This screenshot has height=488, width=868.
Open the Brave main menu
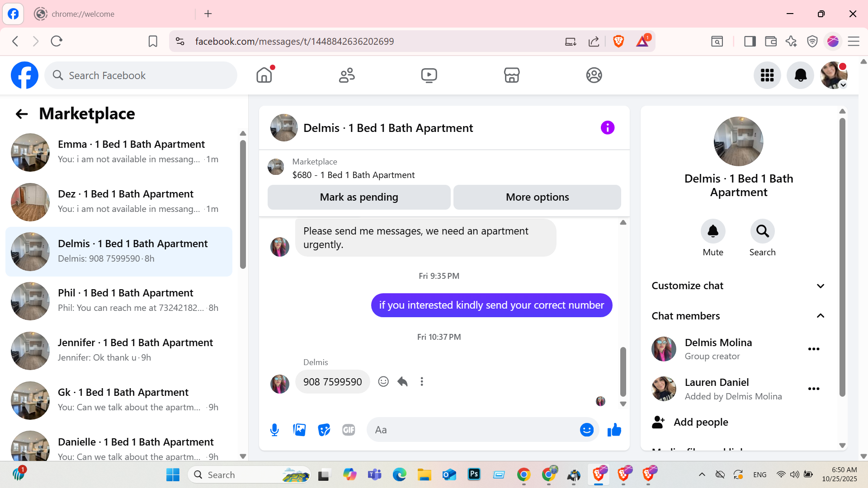(854, 42)
